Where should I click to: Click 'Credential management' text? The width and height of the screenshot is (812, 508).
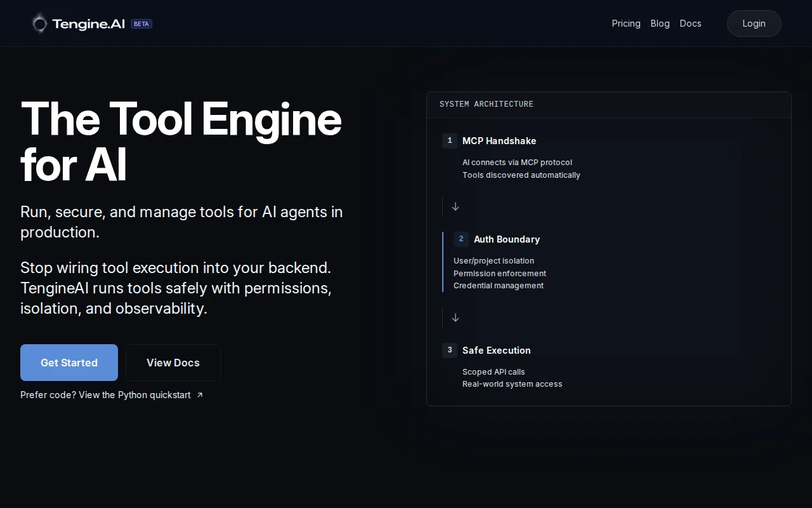point(499,286)
